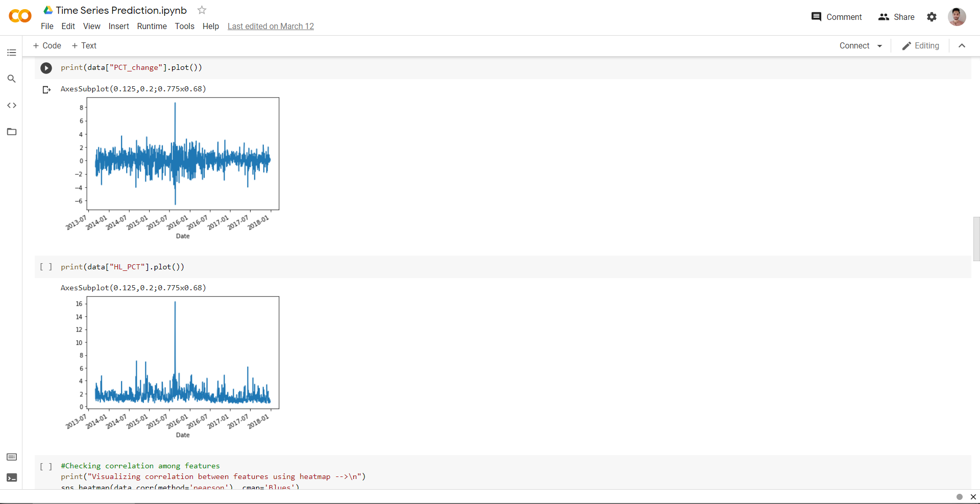Rename the notebook title
Image resolution: width=980 pixels, height=504 pixels.
121,10
